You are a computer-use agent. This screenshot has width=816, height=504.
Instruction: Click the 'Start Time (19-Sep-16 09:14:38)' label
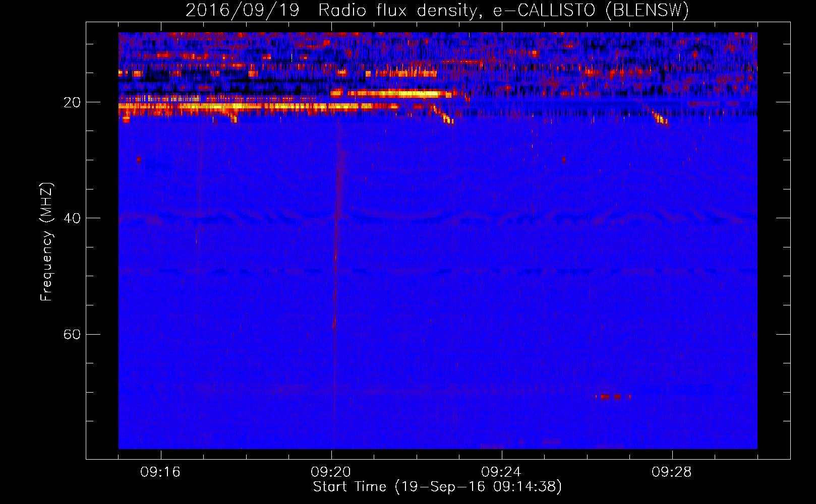[x=437, y=487]
